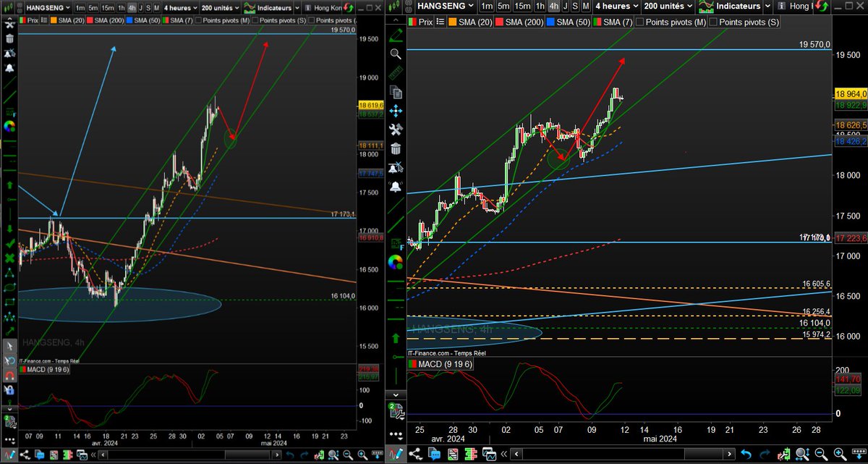Image resolution: width=868 pixels, height=464 pixels.
Task: Expand the arrow beside Indicateurs in right chart
Action: (x=767, y=6)
